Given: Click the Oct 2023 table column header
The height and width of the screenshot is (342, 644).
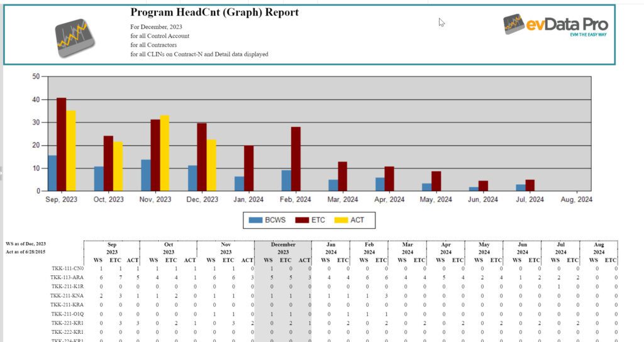Looking at the screenshot, I should pos(169,248).
